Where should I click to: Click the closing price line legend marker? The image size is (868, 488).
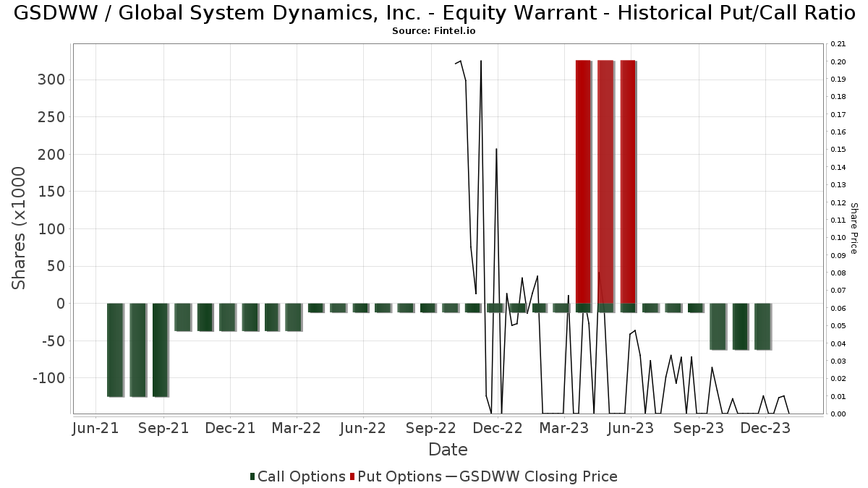click(x=451, y=476)
